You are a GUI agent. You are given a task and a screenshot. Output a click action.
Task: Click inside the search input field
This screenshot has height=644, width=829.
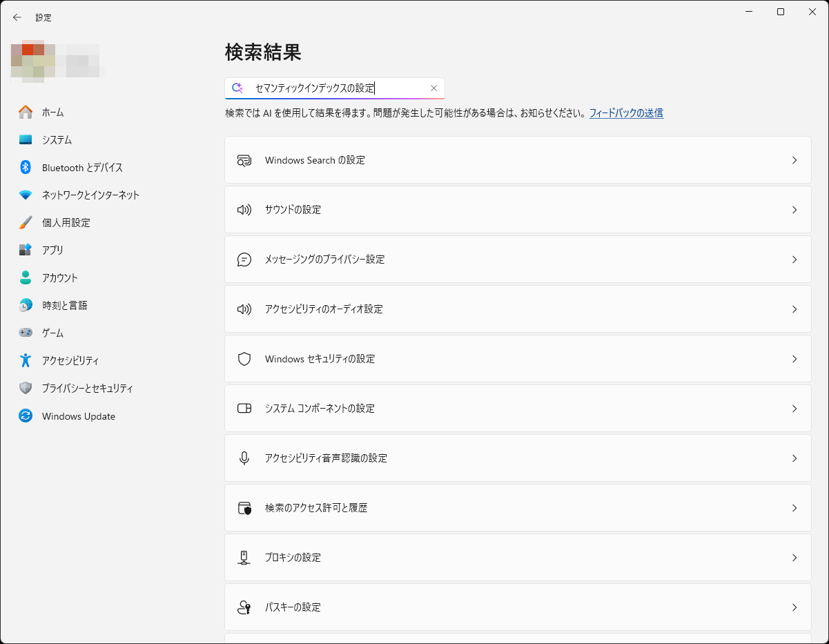point(331,88)
